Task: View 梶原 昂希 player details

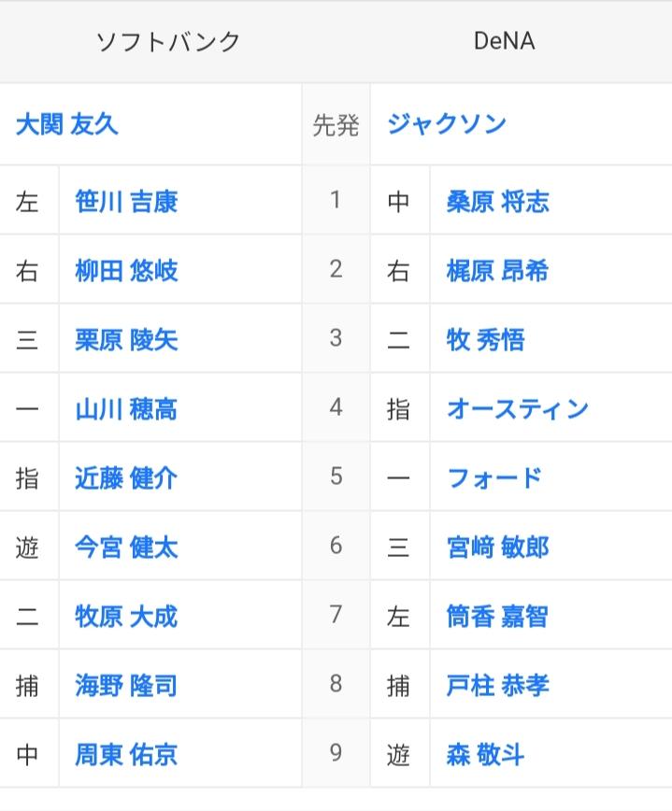Action: point(497,271)
